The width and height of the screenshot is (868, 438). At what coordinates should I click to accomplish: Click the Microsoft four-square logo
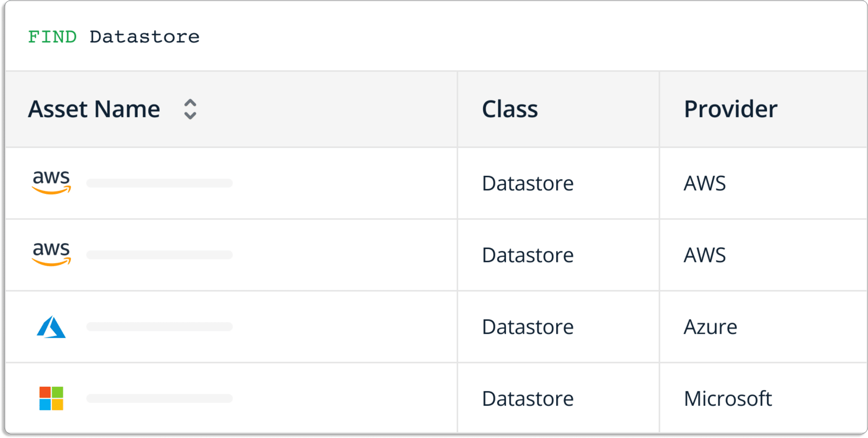click(51, 398)
